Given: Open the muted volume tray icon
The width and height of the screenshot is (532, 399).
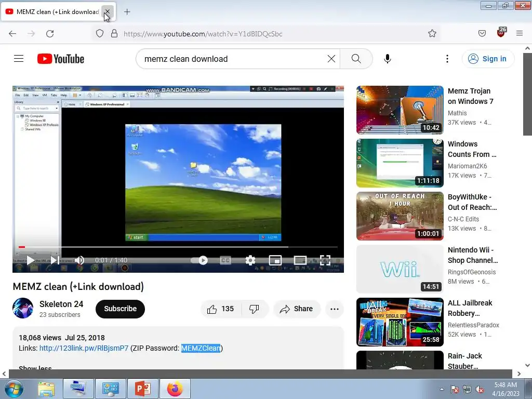Looking at the screenshot, I should (480, 390).
